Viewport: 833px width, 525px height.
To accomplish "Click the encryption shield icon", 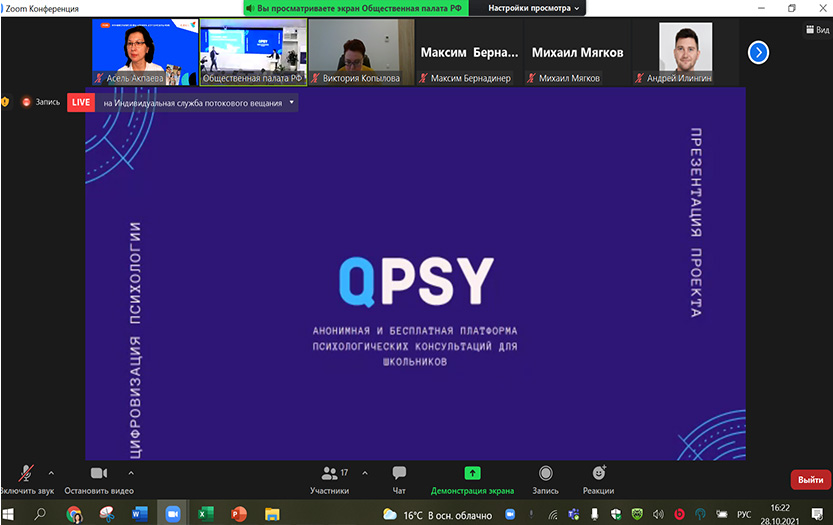I will point(6,102).
